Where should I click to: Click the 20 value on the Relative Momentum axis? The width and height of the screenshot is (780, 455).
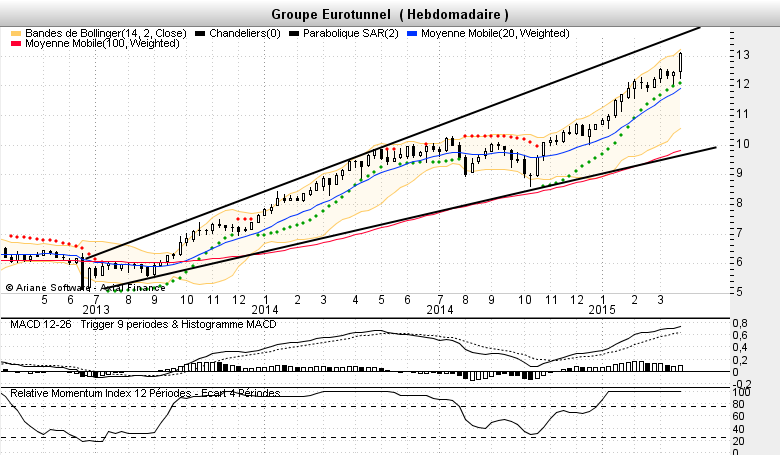(x=739, y=441)
